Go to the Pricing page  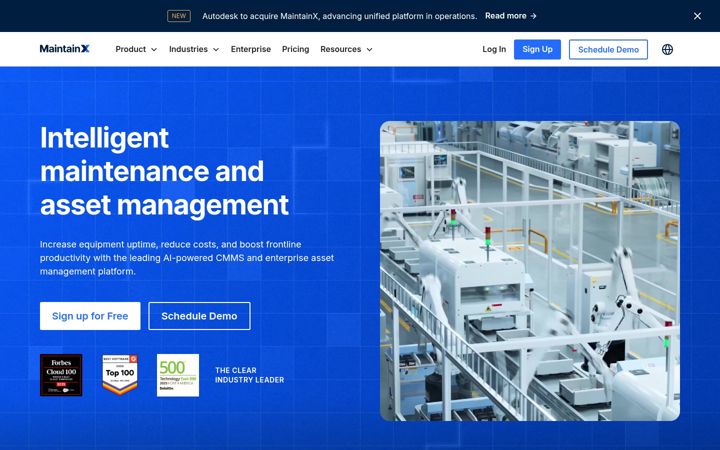coord(295,49)
